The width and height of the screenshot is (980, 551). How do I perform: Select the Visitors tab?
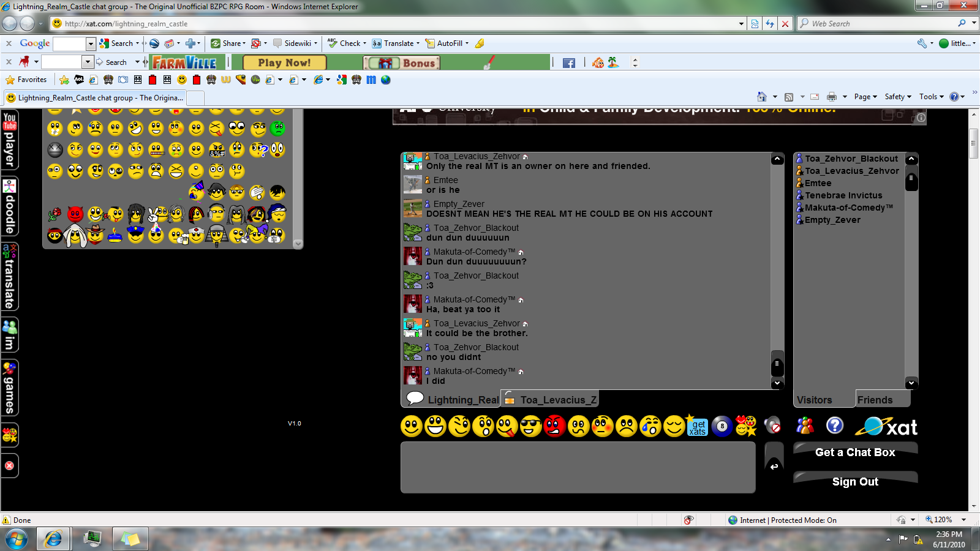(824, 399)
